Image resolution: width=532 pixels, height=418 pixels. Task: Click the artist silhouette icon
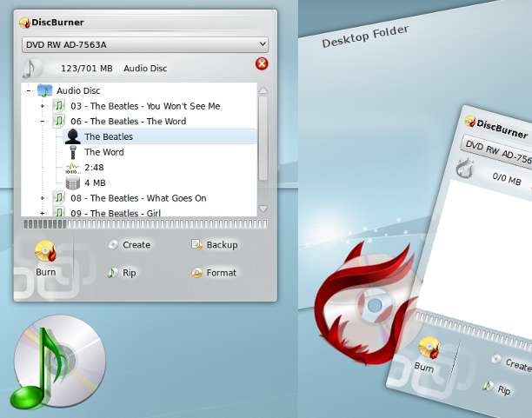click(72, 136)
